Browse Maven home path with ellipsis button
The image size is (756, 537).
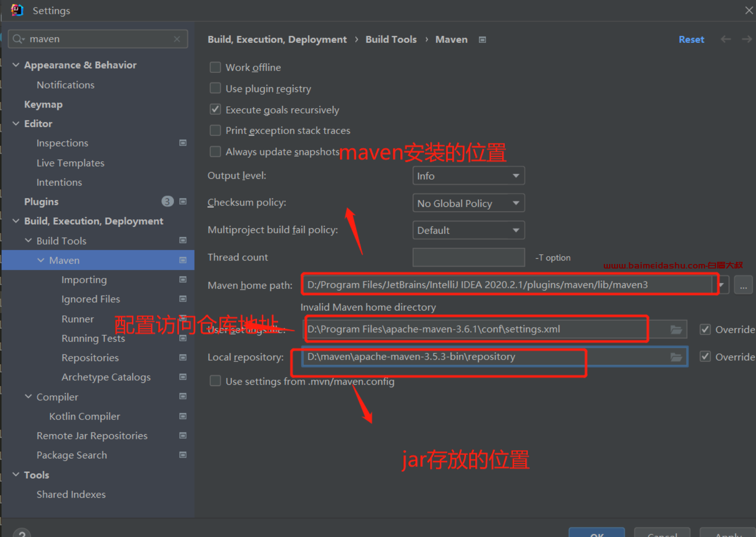(743, 285)
